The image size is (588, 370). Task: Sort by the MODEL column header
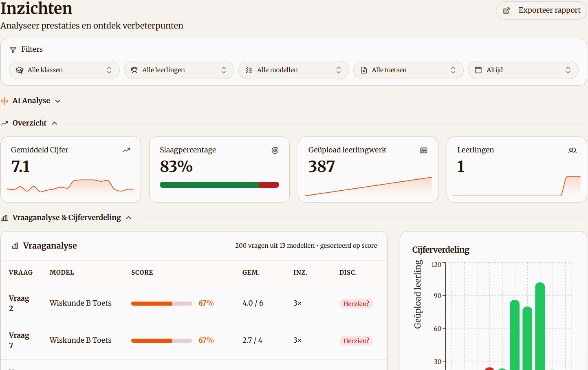(62, 273)
